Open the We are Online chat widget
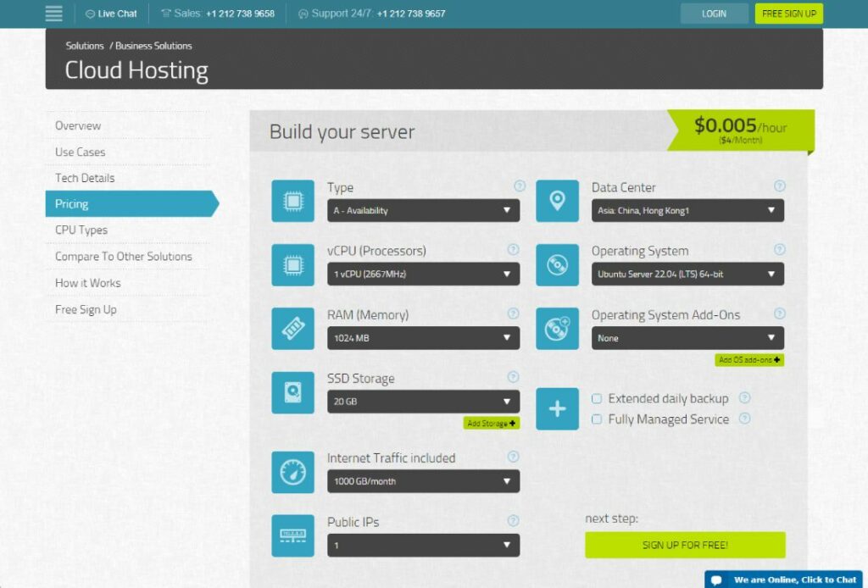 coord(785,580)
